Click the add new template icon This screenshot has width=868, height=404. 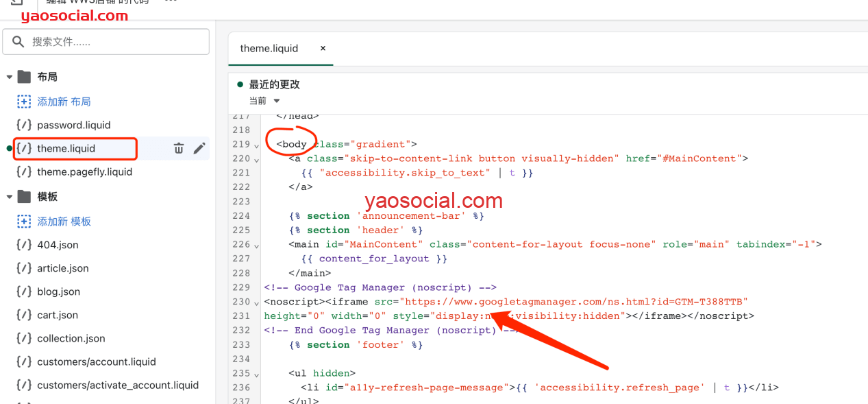coord(24,222)
